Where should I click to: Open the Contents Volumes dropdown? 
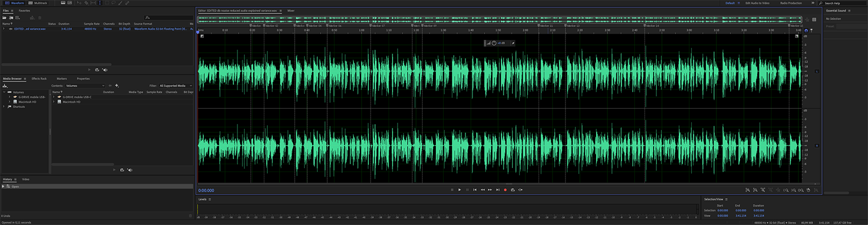(85, 85)
